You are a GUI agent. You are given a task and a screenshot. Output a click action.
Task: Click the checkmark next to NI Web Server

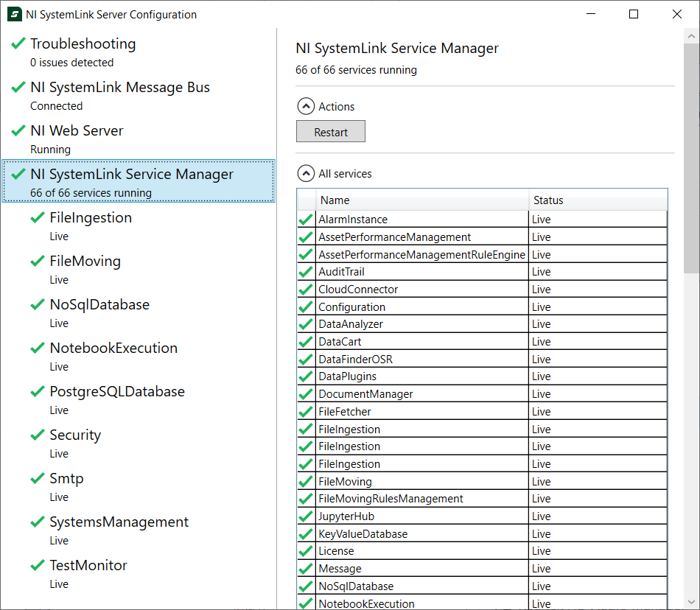tap(18, 130)
